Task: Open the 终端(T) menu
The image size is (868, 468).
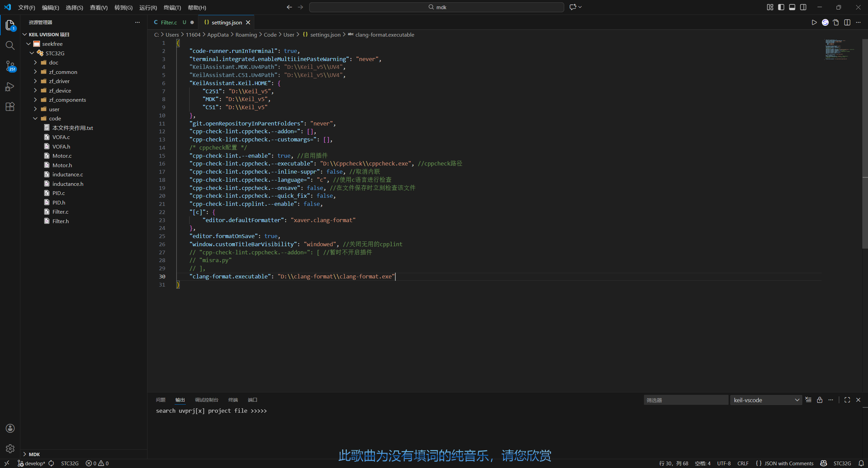Action: [172, 7]
